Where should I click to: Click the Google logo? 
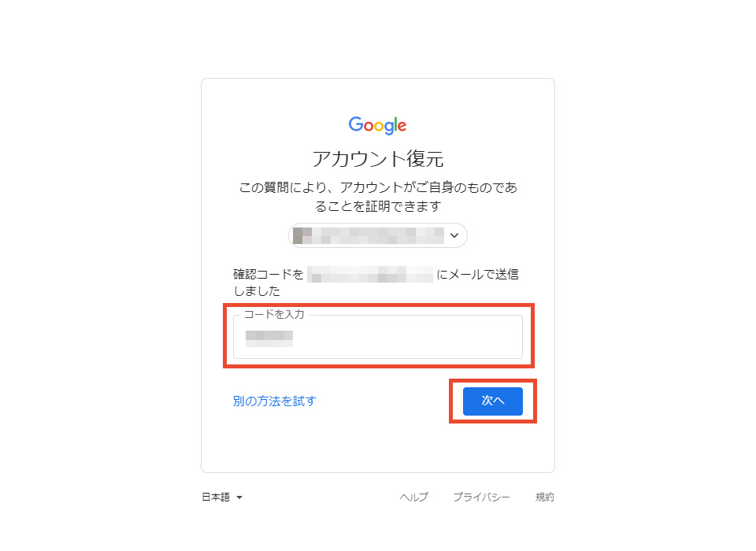pos(377,125)
